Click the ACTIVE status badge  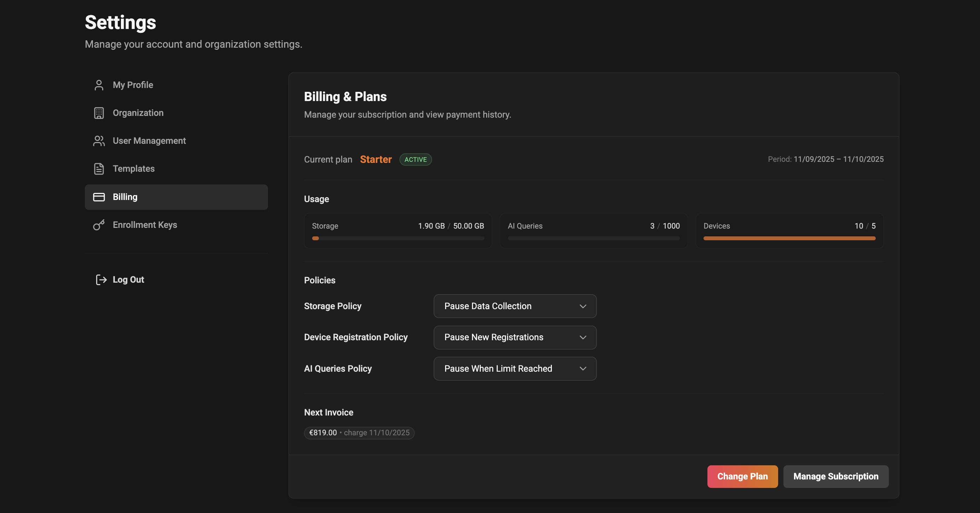click(415, 159)
